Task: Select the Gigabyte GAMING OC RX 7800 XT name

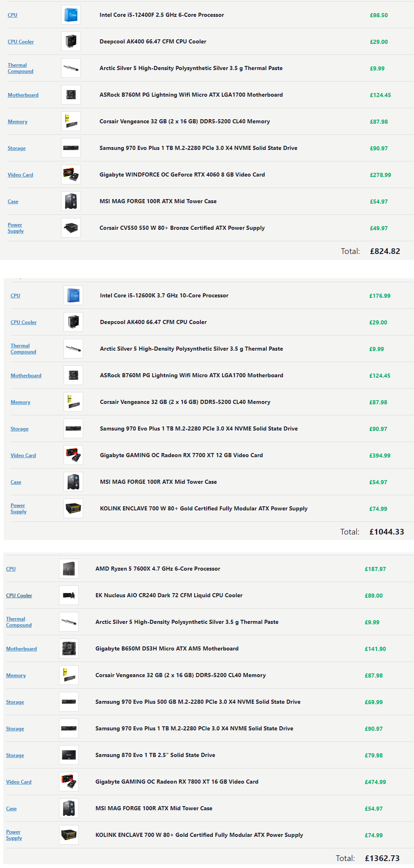Action: tap(177, 782)
